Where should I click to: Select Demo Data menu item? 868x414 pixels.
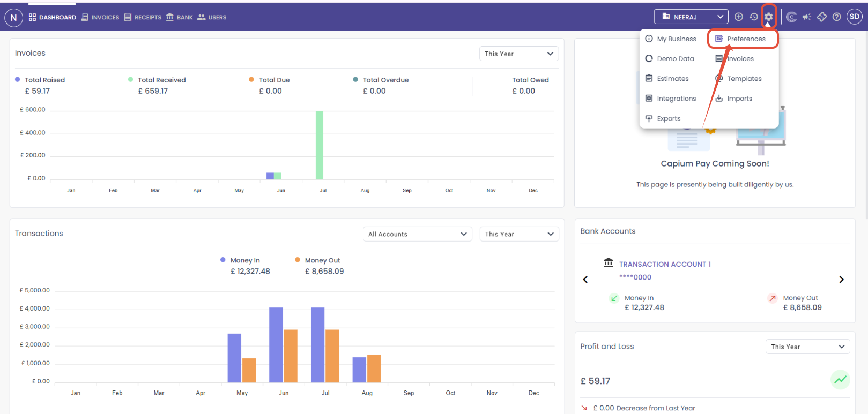click(x=670, y=58)
